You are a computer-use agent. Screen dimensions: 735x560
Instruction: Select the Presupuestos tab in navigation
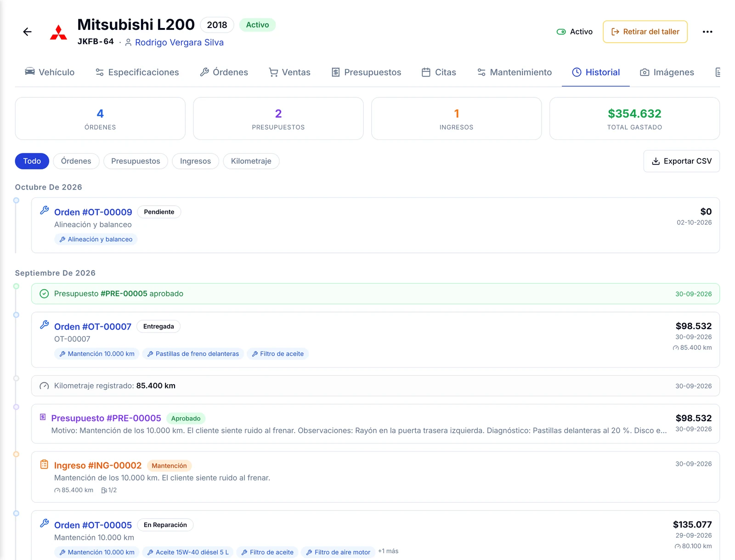click(366, 72)
